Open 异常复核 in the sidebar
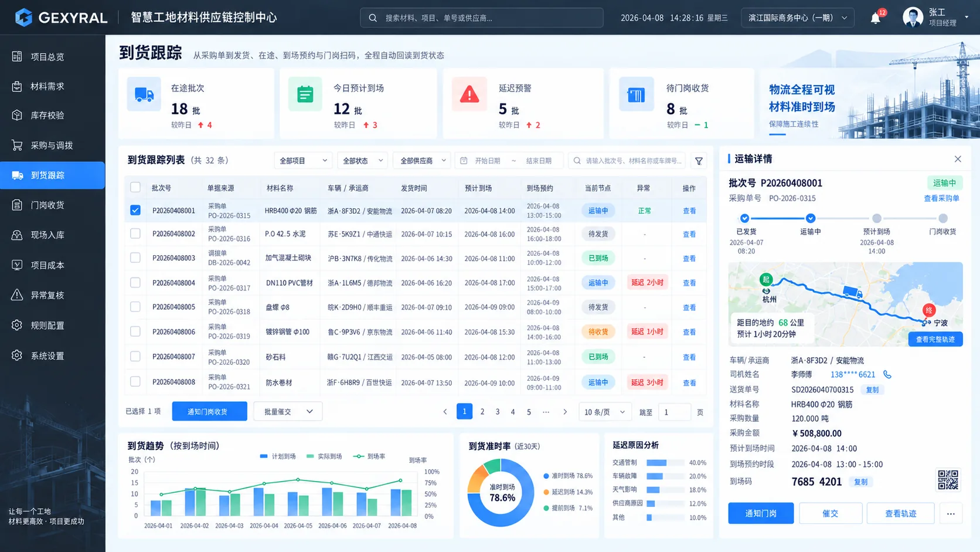This screenshot has height=552, width=980. click(53, 295)
